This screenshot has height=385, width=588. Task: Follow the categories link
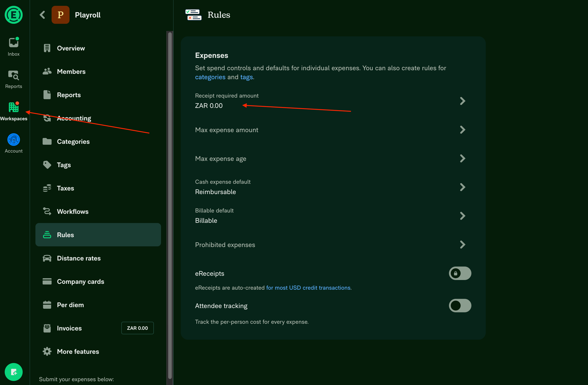click(x=210, y=77)
